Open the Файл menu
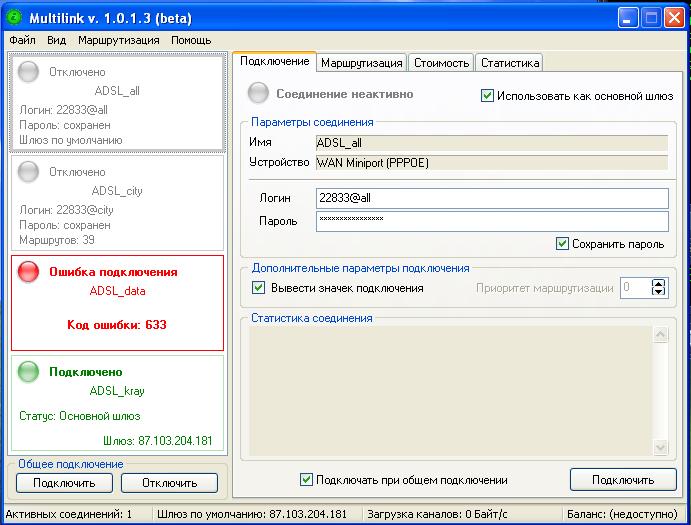This screenshot has height=525, width=691. pyautogui.click(x=22, y=40)
